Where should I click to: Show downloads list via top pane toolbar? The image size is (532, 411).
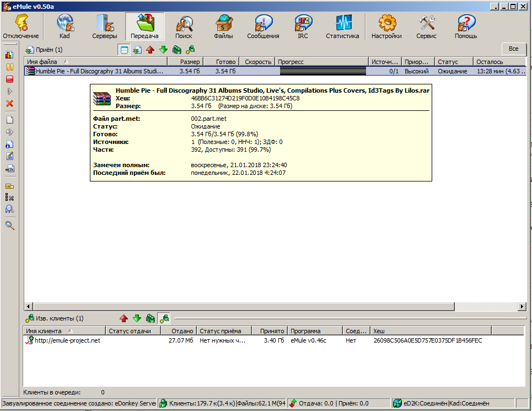(137, 50)
